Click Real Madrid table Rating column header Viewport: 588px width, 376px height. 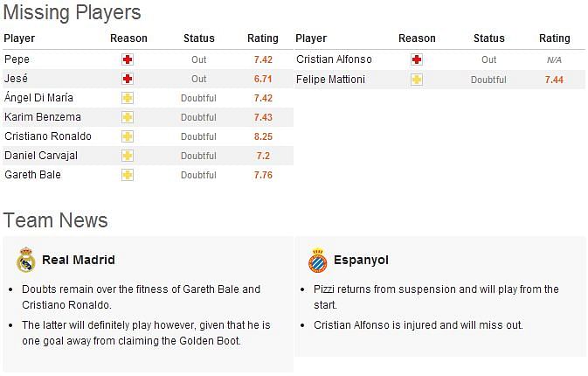click(x=263, y=38)
